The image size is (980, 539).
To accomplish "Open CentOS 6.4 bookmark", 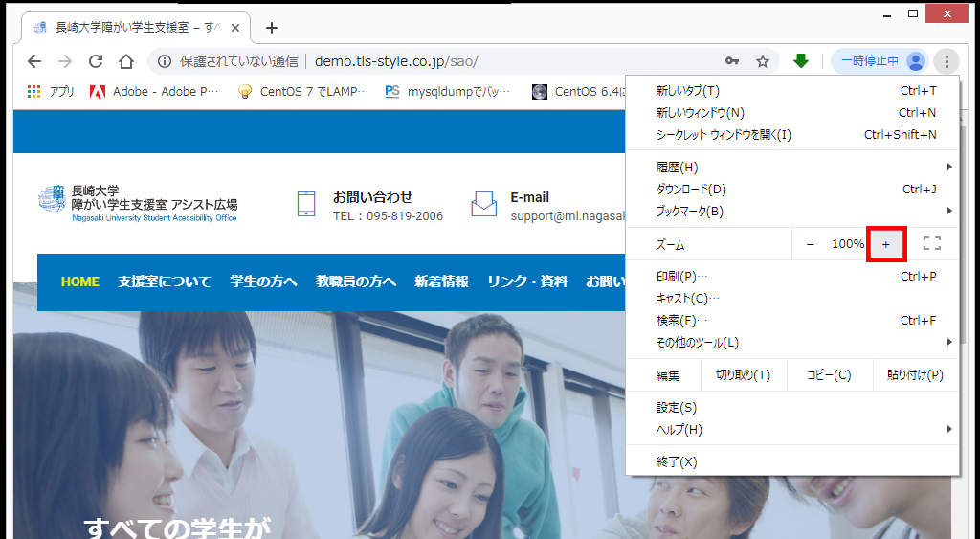I will click(578, 91).
